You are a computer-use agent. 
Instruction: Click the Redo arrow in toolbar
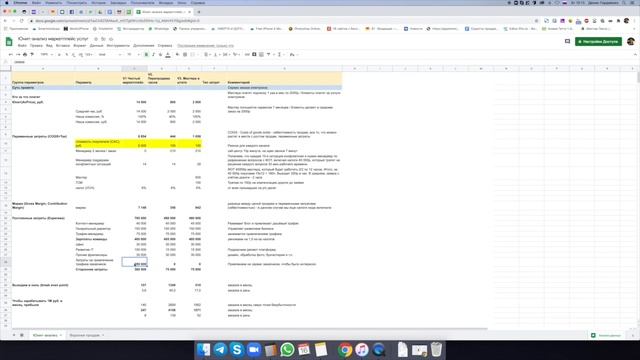18,54
